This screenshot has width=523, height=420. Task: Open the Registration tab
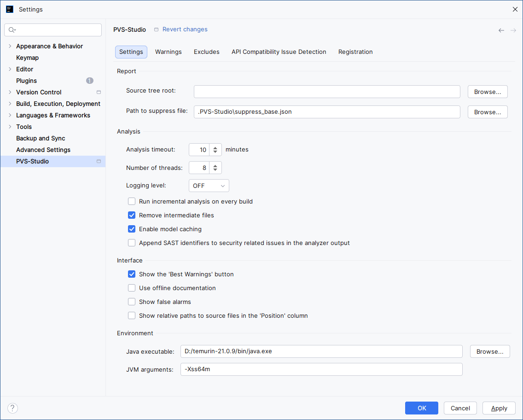pos(355,52)
